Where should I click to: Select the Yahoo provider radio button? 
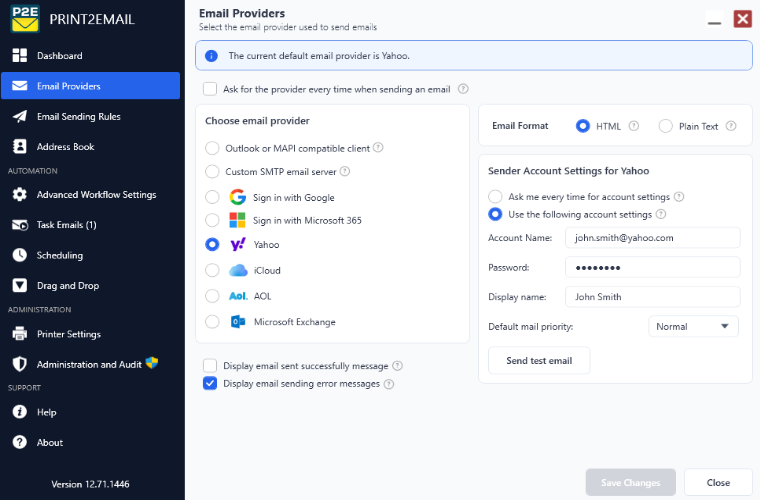click(x=212, y=244)
